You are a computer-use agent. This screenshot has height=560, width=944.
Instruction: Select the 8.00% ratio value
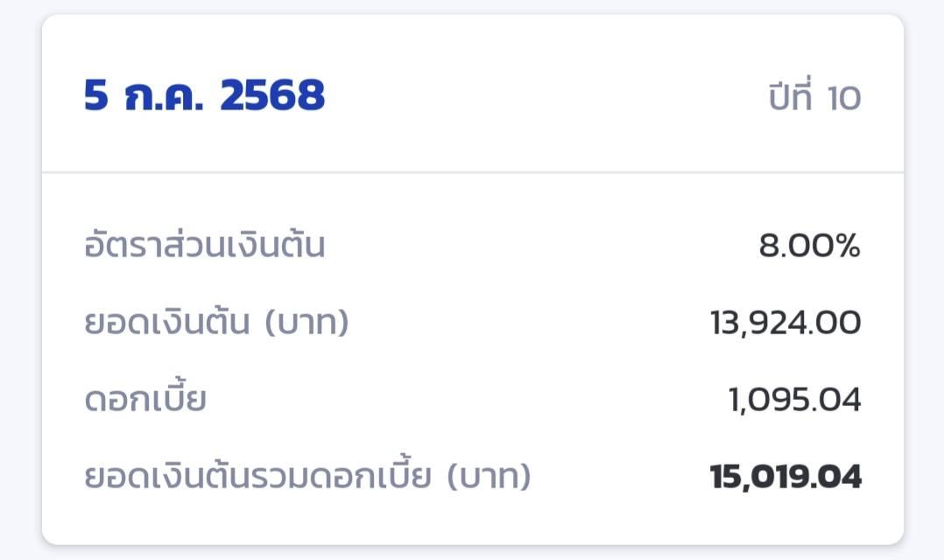click(x=810, y=245)
